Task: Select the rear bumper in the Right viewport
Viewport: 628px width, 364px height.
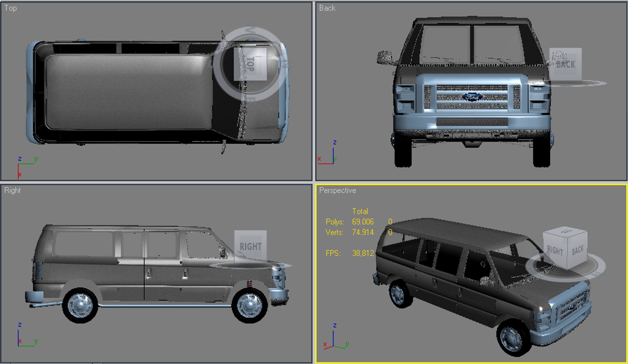Action: click(35, 297)
